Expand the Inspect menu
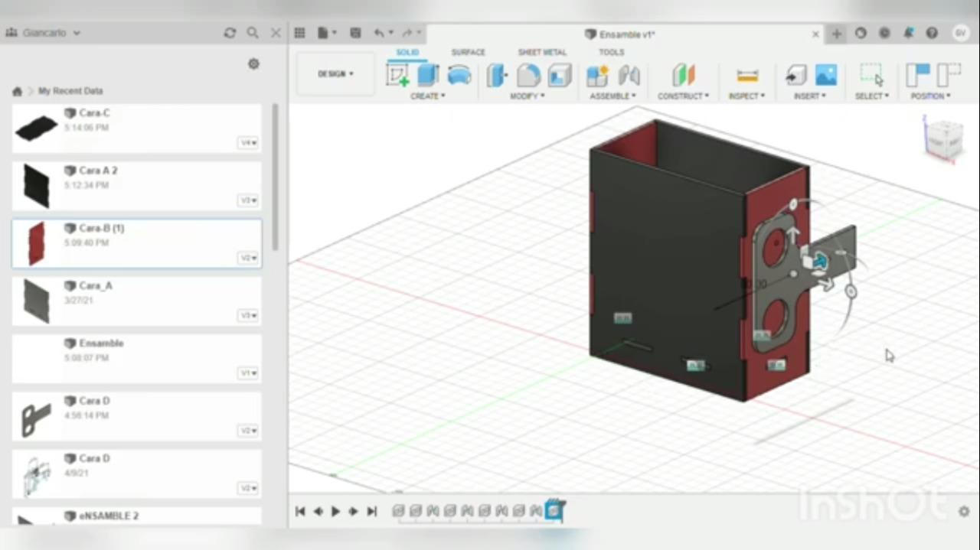The image size is (980, 550). coord(746,96)
